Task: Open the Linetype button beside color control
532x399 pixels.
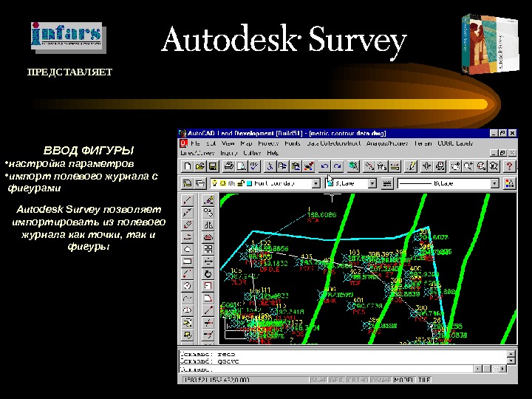Action: pos(386,183)
